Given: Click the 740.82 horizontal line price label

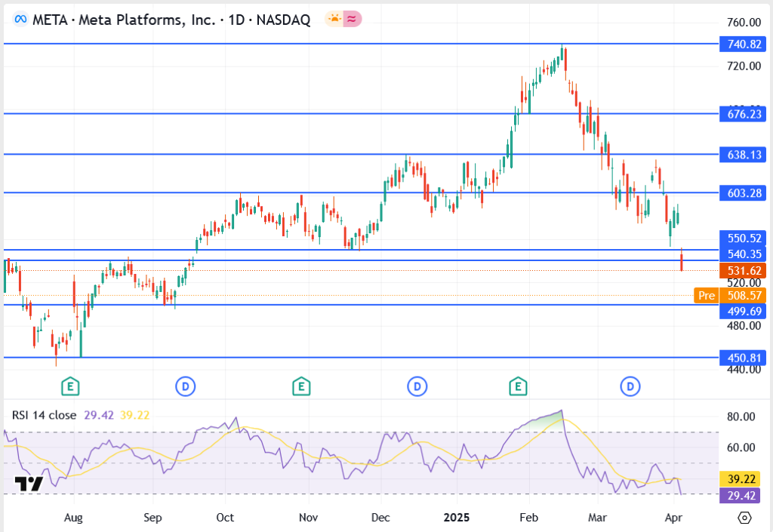Looking at the screenshot, I should click(x=743, y=45).
